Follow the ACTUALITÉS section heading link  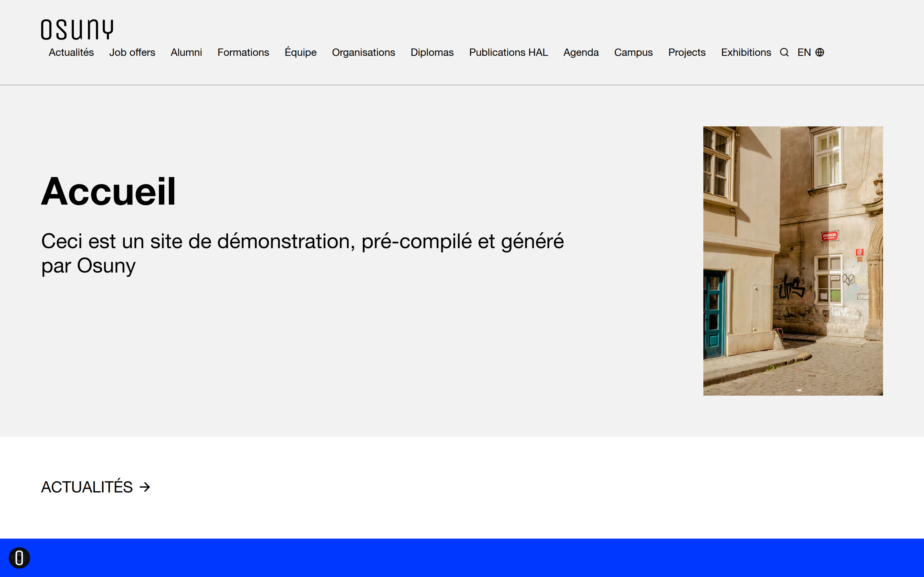pyautogui.click(x=87, y=487)
